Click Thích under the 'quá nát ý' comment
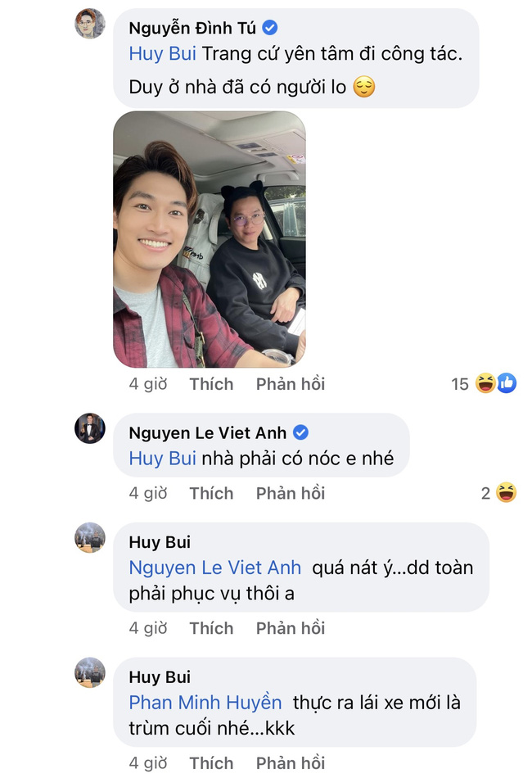 (211, 628)
